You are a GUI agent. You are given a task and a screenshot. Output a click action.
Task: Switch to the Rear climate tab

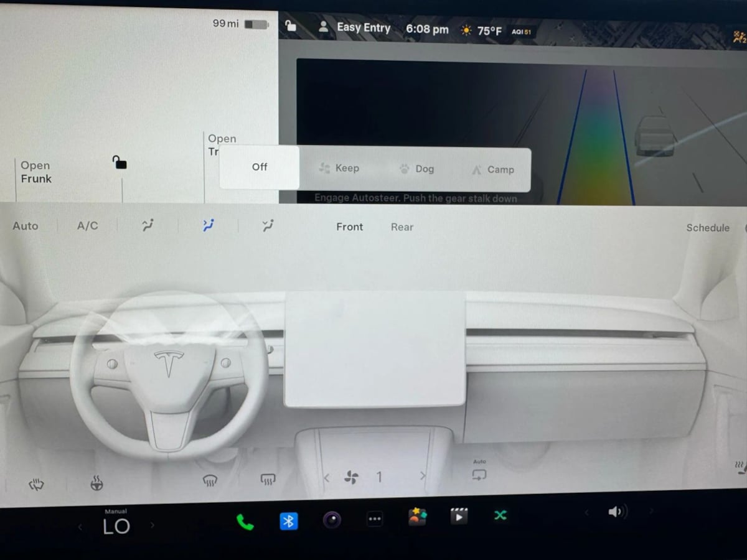(x=402, y=227)
